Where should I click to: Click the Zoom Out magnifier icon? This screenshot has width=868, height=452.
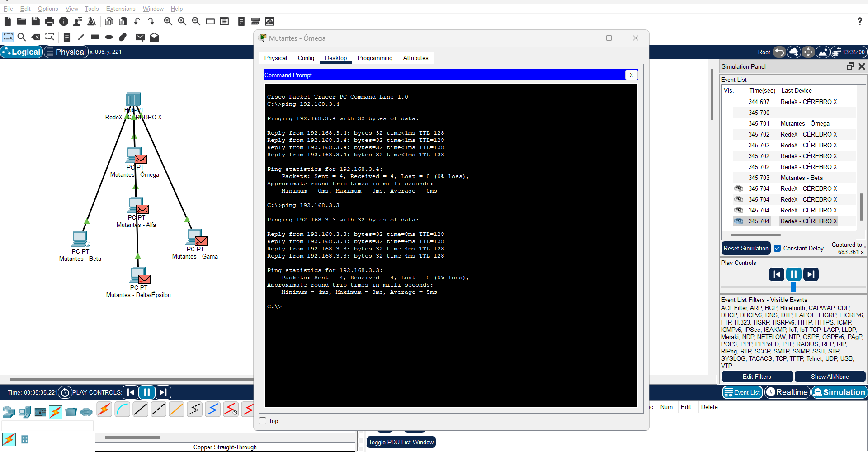pyautogui.click(x=196, y=21)
